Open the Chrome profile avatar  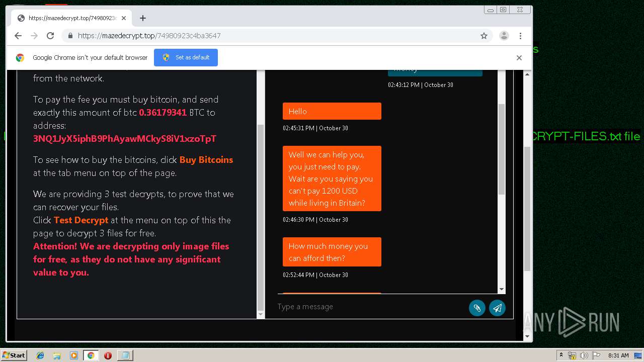click(x=504, y=36)
